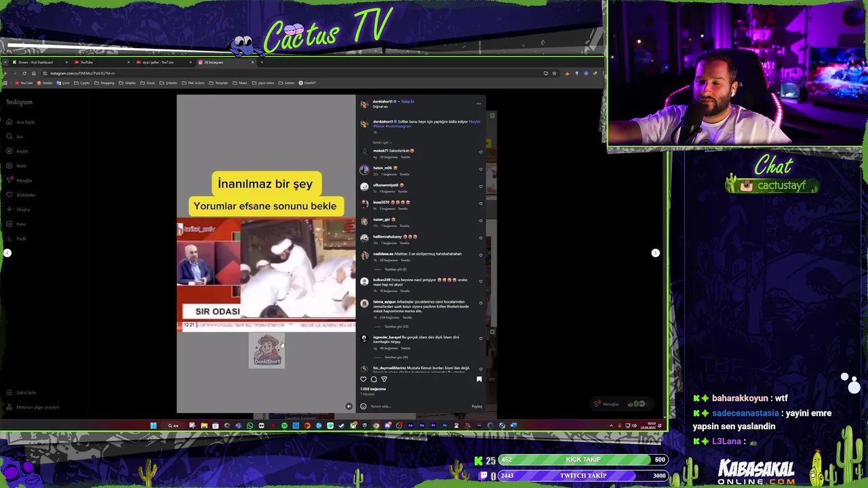Go to previous post with left arrow
This screenshot has width=868, height=488.
click(7, 253)
